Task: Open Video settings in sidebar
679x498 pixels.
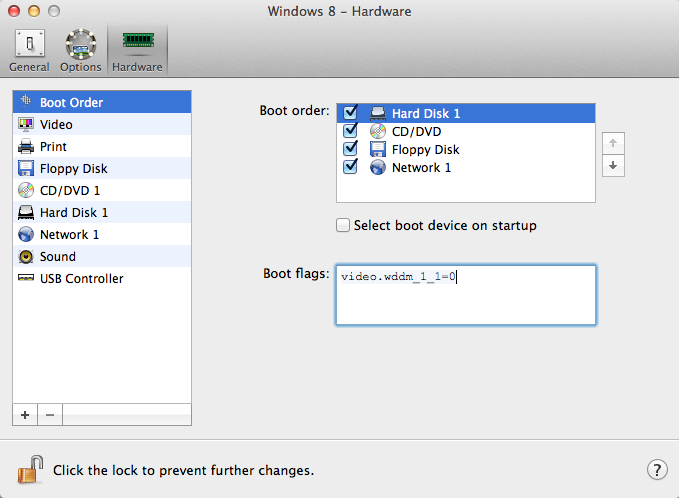Action: (102, 124)
